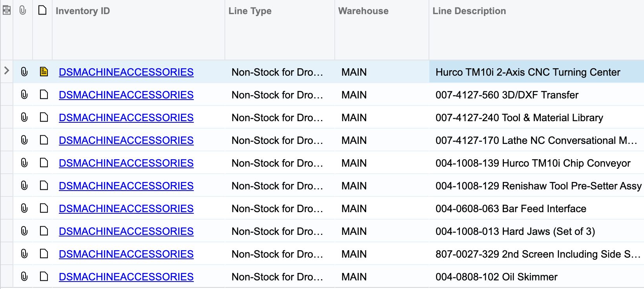
Task: Open DSMACHINEACCESSORIES link in Hurco TM10i 2-Axis row
Action: pos(126,72)
